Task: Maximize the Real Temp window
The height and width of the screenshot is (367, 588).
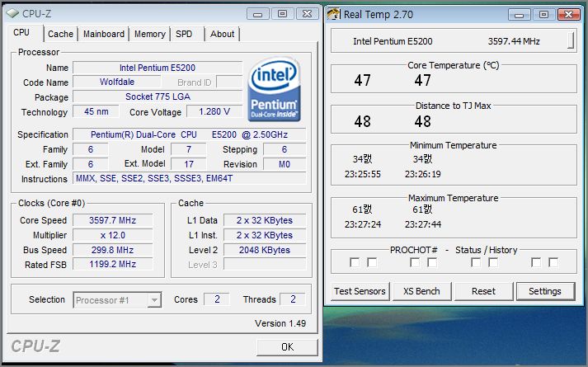Action: 543,15
